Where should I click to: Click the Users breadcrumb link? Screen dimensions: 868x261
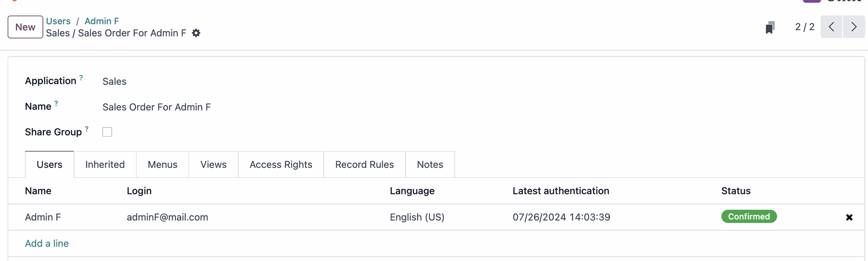(58, 21)
